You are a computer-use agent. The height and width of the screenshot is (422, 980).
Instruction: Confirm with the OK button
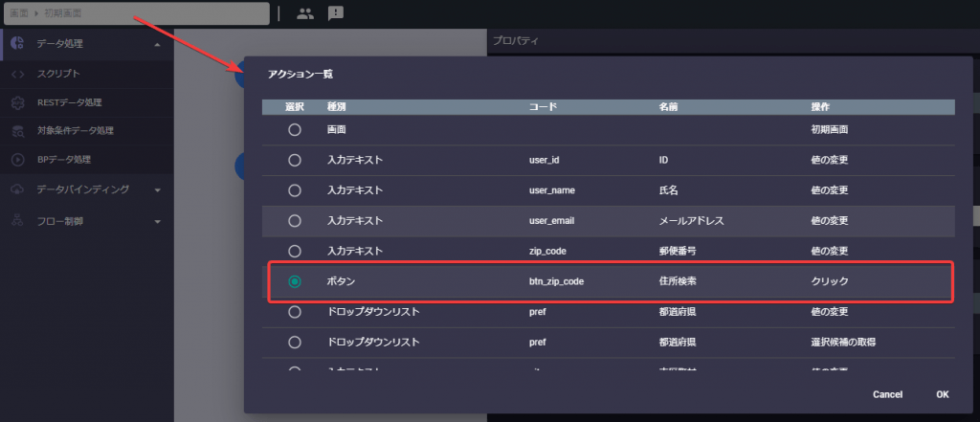943,394
